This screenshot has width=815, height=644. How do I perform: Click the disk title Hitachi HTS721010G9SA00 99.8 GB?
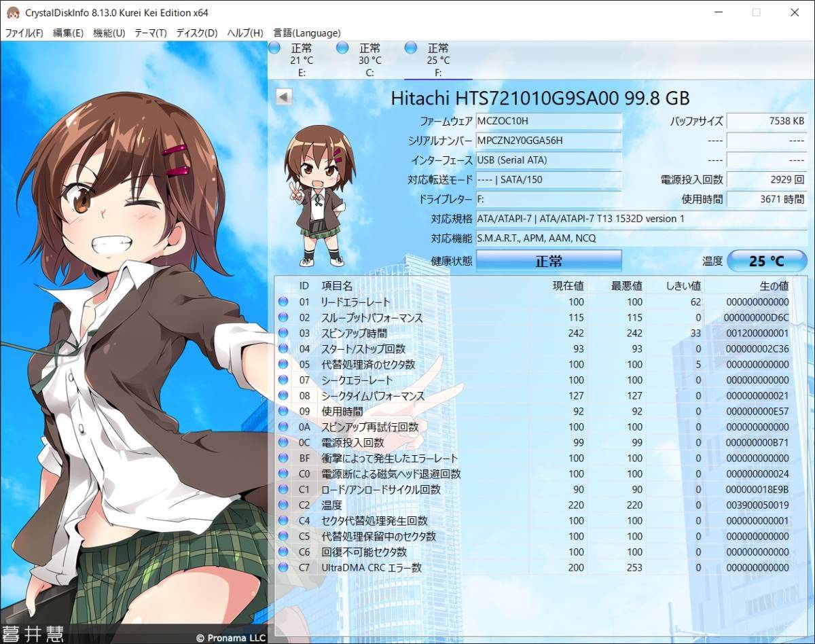[540, 98]
